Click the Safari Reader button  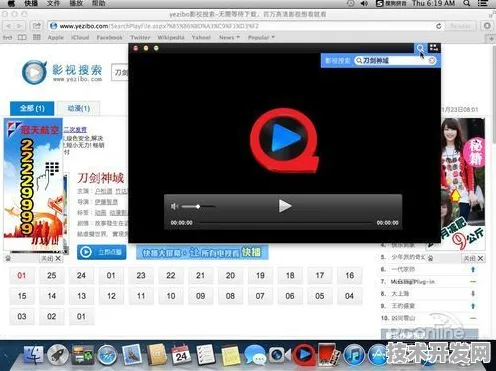point(460,26)
